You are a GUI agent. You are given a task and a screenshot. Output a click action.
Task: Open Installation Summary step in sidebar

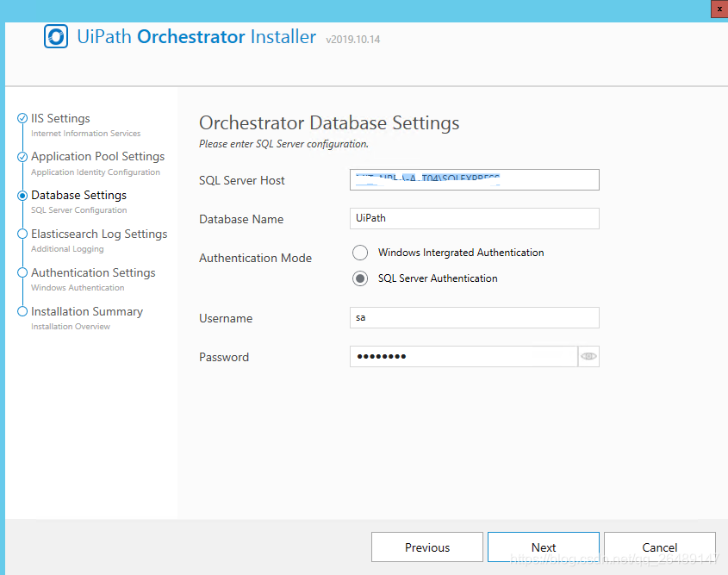coord(87,311)
